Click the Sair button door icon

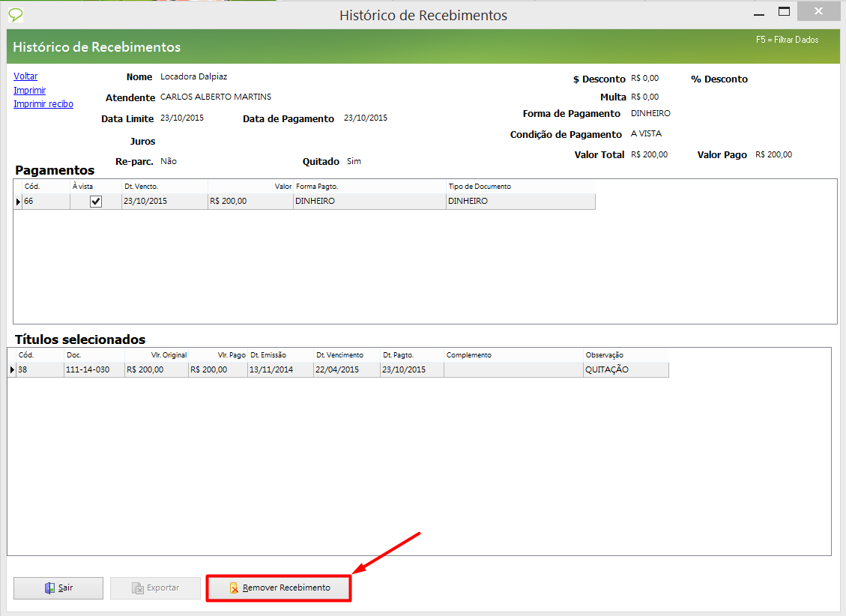pyautogui.click(x=49, y=588)
